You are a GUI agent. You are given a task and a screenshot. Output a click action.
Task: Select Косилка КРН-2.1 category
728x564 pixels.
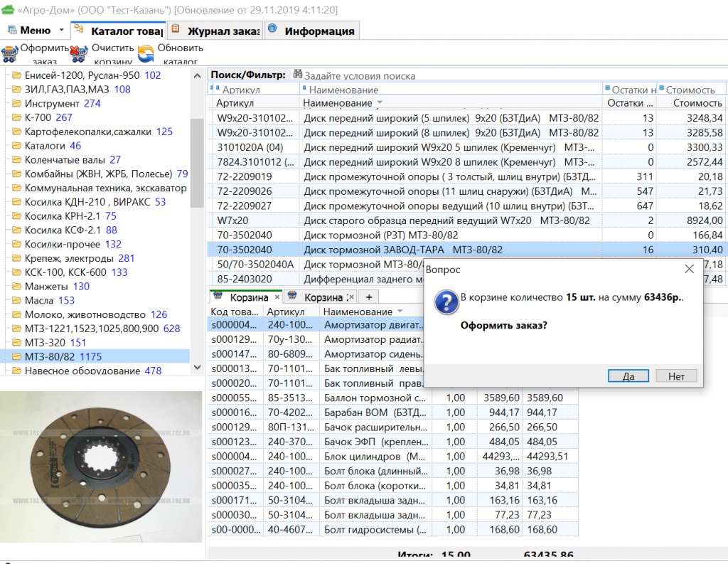[70, 216]
